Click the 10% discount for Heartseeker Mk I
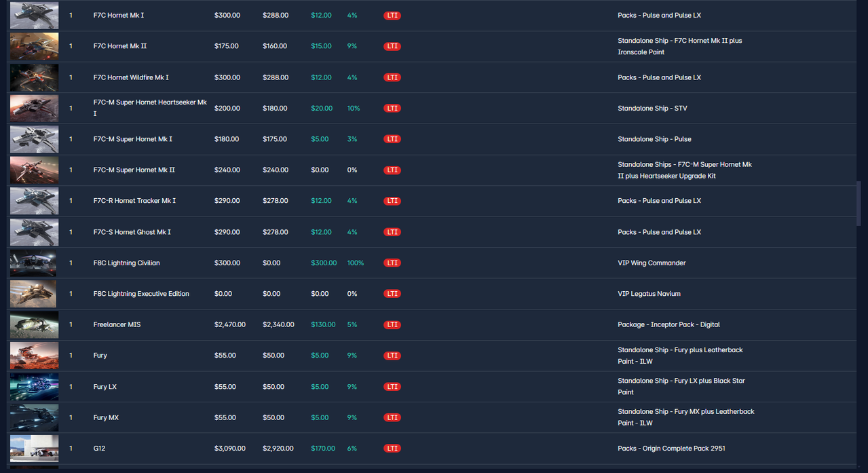868x473 pixels. (354, 108)
